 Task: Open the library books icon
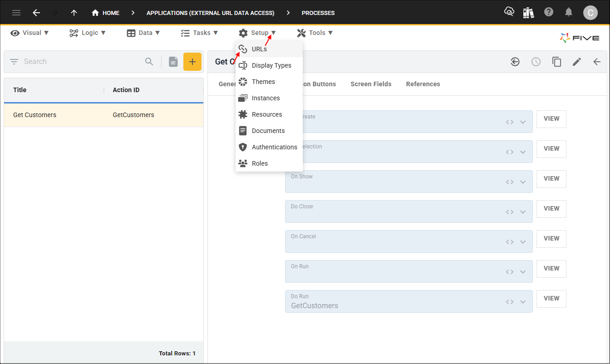point(528,12)
